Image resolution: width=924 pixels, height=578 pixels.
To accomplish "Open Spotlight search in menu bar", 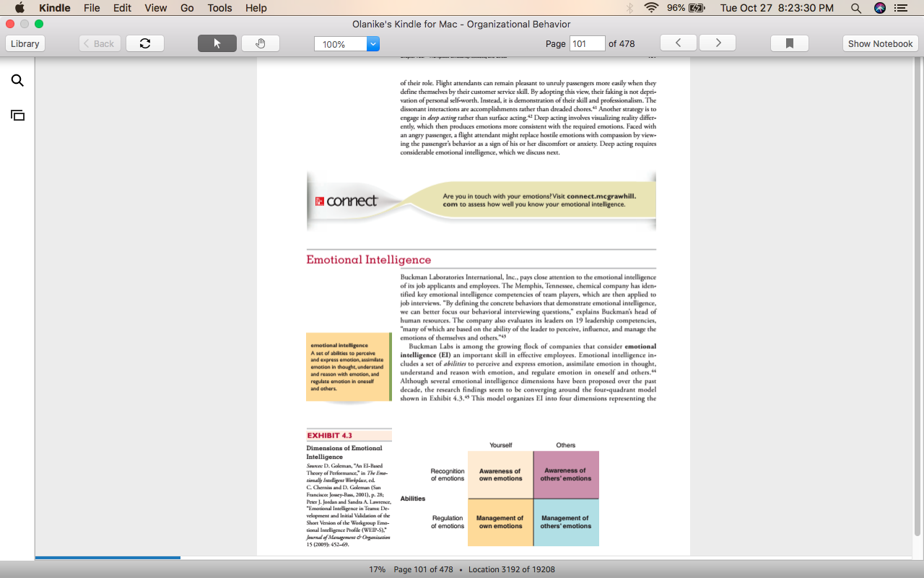I will 856,8.
